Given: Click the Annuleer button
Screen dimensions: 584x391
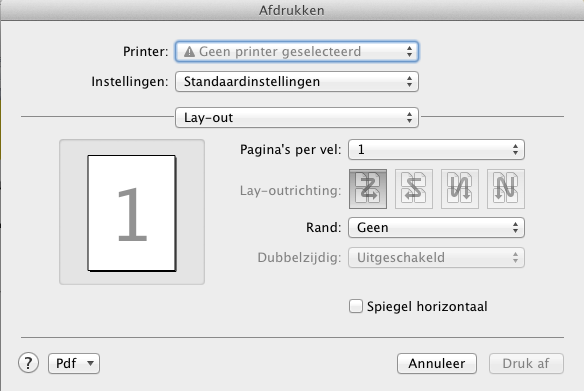Looking at the screenshot, I should 437,363.
